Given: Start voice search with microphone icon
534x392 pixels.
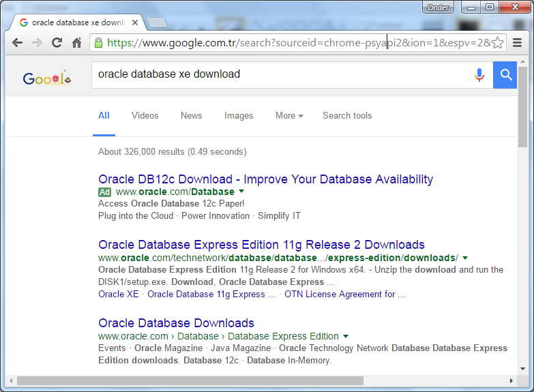Looking at the screenshot, I should point(479,75).
